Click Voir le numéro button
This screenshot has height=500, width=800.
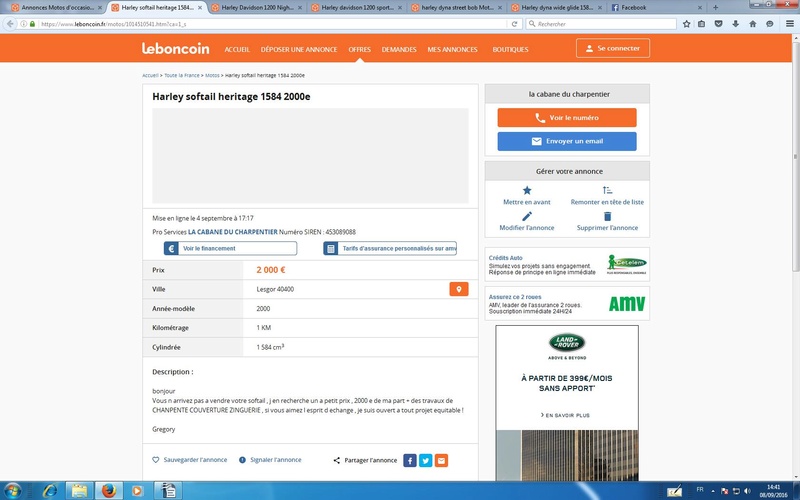tap(567, 117)
